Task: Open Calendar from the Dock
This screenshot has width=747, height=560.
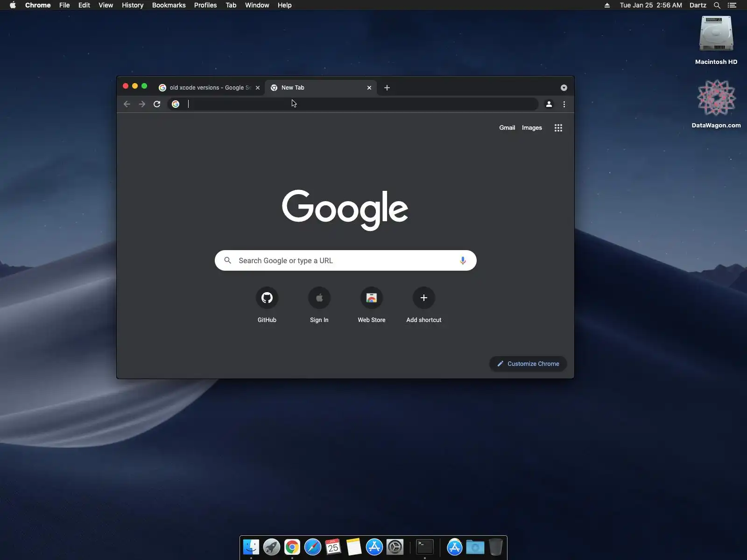Action: pyautogui.click(x=333, y=547)
